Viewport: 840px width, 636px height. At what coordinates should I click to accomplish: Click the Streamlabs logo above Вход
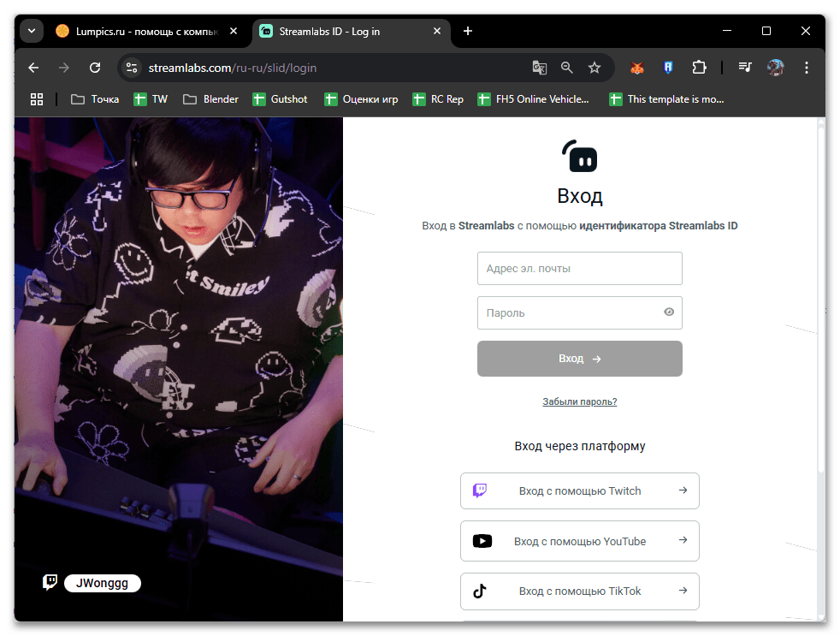click(x=579, y=156)
